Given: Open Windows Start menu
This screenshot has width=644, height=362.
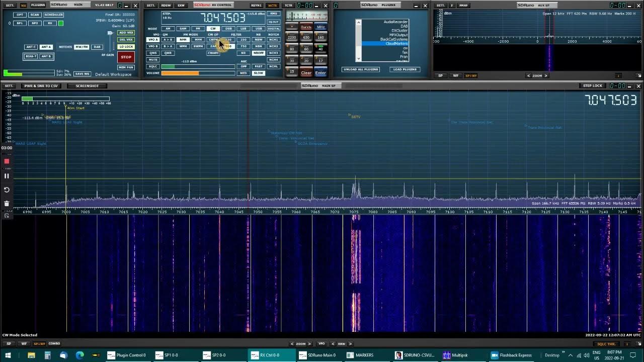Looking at the screenshot, I should click(9, 355).
